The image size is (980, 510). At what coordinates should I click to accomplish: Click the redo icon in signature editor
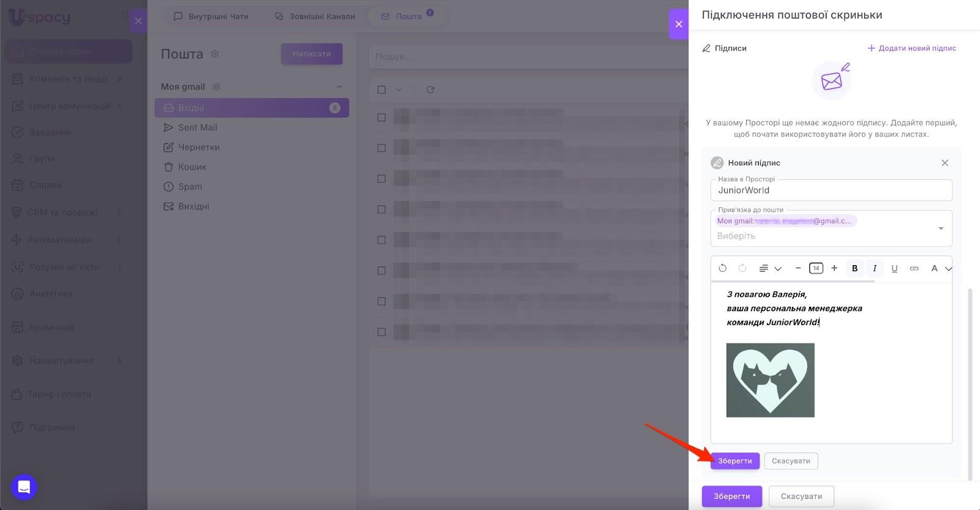click(x=742, y=268)
